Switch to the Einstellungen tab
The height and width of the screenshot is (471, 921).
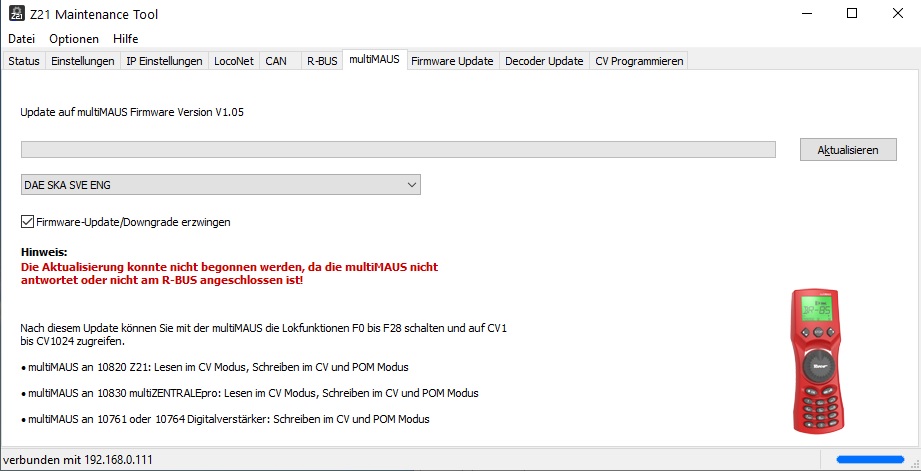coord(83,61)
